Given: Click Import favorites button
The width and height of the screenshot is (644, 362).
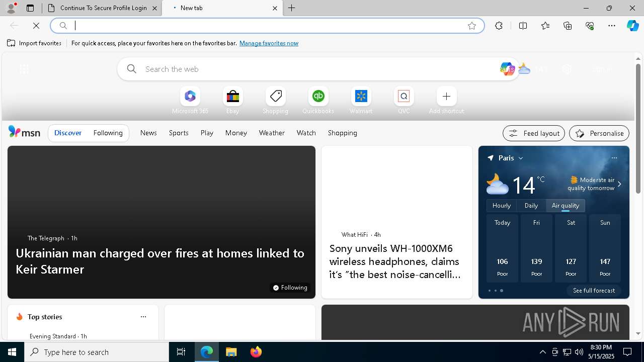Looking at the screenshot, I should (34, 43).
